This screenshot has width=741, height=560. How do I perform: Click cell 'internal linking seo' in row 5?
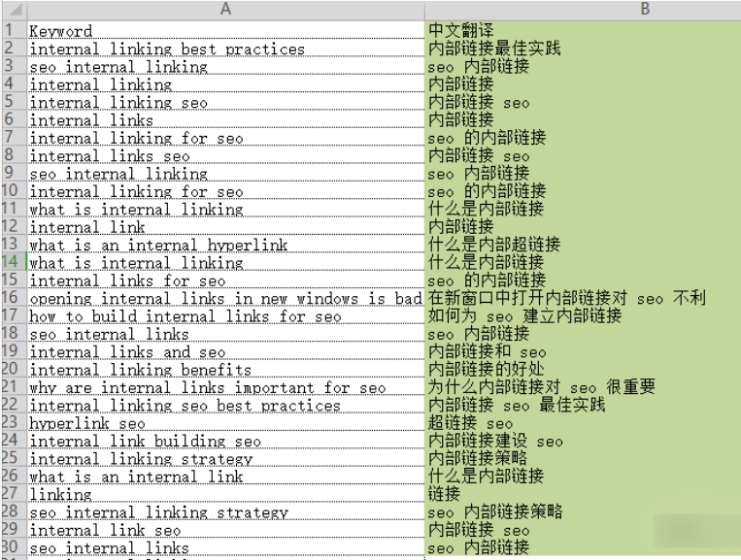click(x=225, y=101)
